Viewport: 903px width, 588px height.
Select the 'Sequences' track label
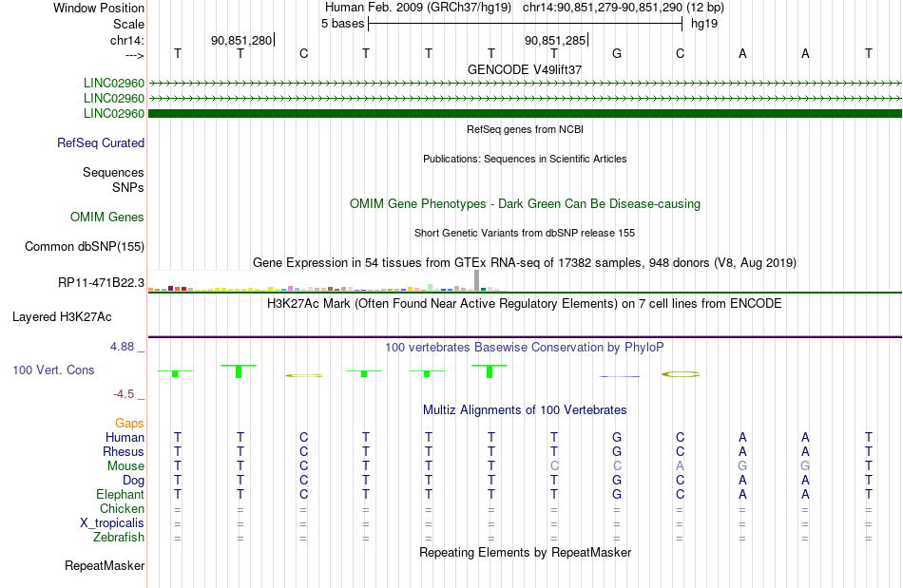[113, 172]
